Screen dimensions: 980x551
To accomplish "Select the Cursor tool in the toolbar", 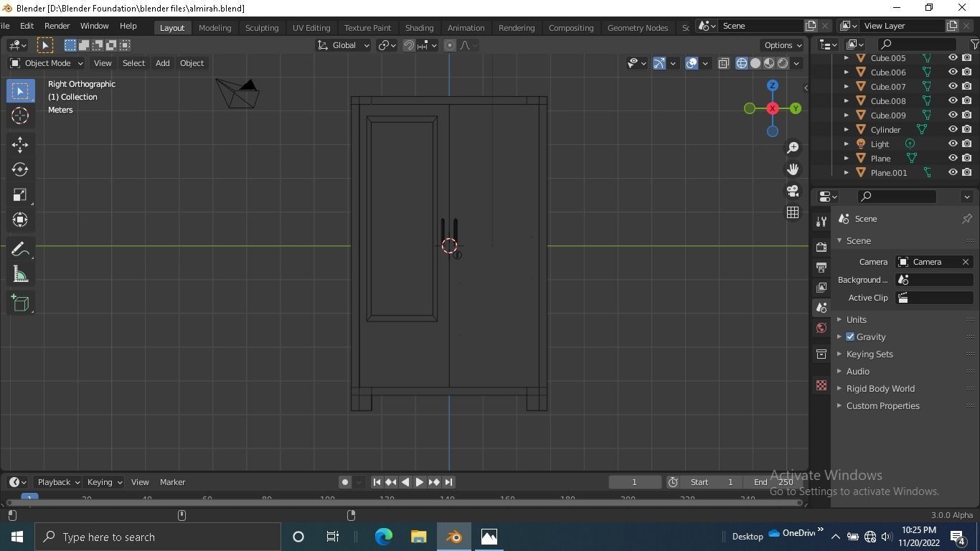I will pyautogui.click(x=20, y=116).
